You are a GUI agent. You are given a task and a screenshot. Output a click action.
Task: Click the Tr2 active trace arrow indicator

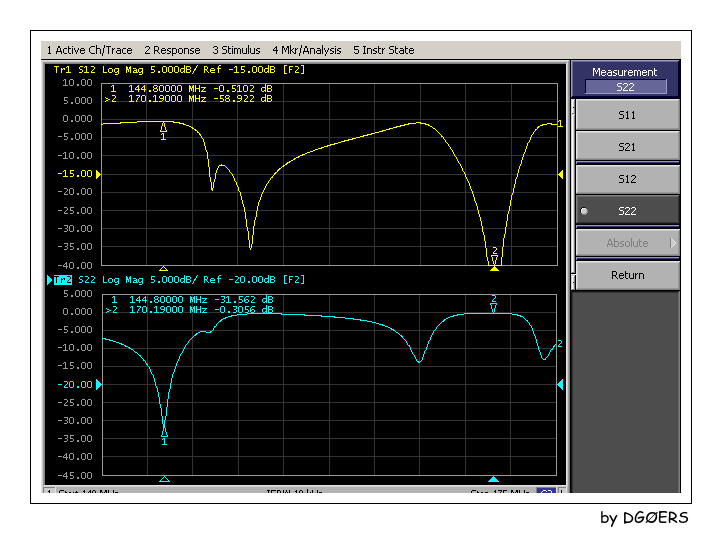[49, 280]
